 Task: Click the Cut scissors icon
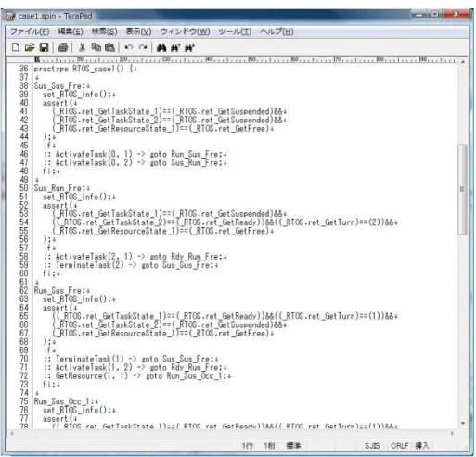(82, 47)
